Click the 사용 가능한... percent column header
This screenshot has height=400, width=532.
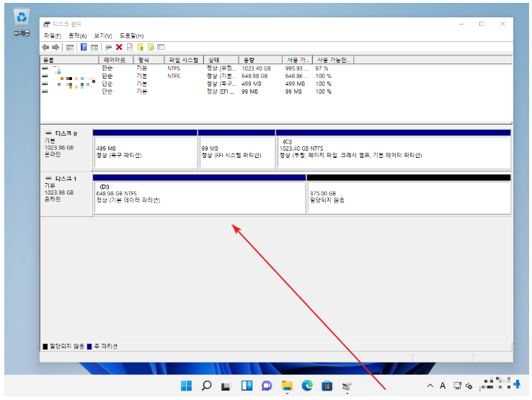333,60
